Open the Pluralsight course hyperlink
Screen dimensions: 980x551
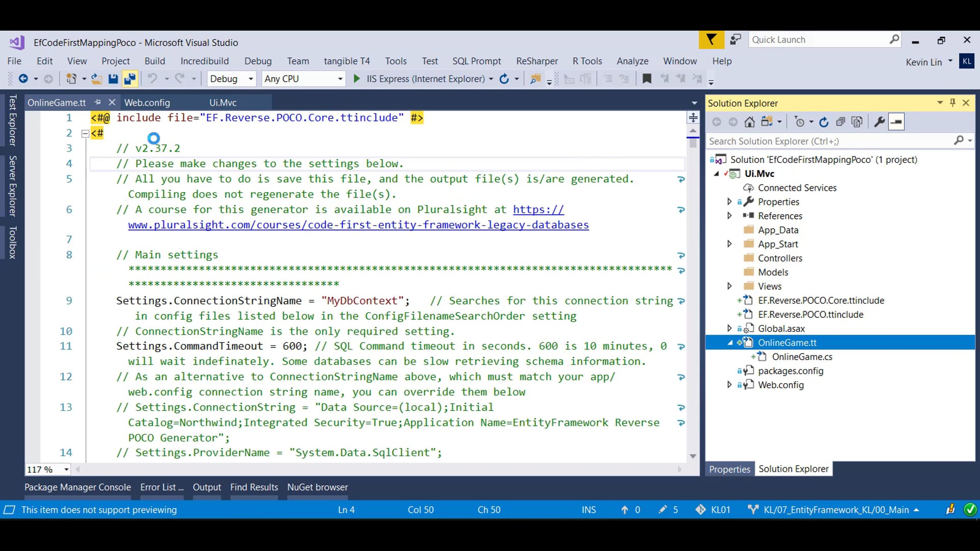click(358, 225)
